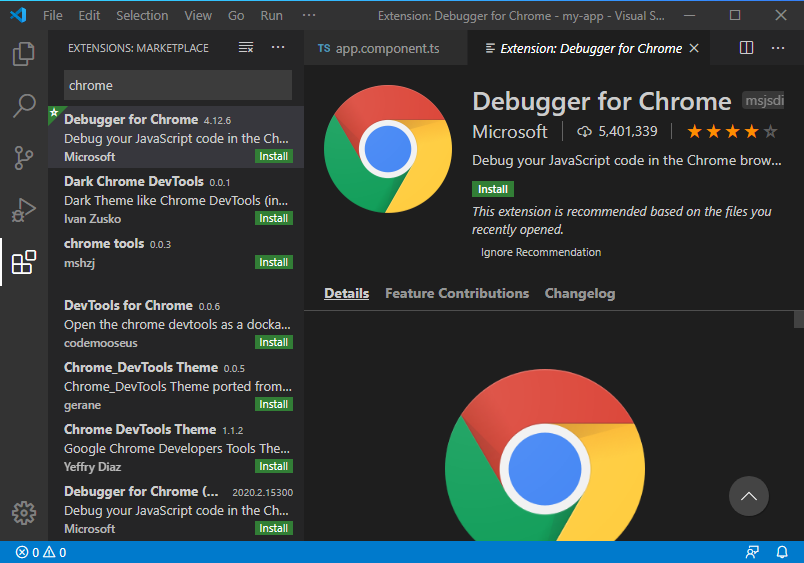
Task: Switch to app.component.ts tab
Action: pos(386,48)
